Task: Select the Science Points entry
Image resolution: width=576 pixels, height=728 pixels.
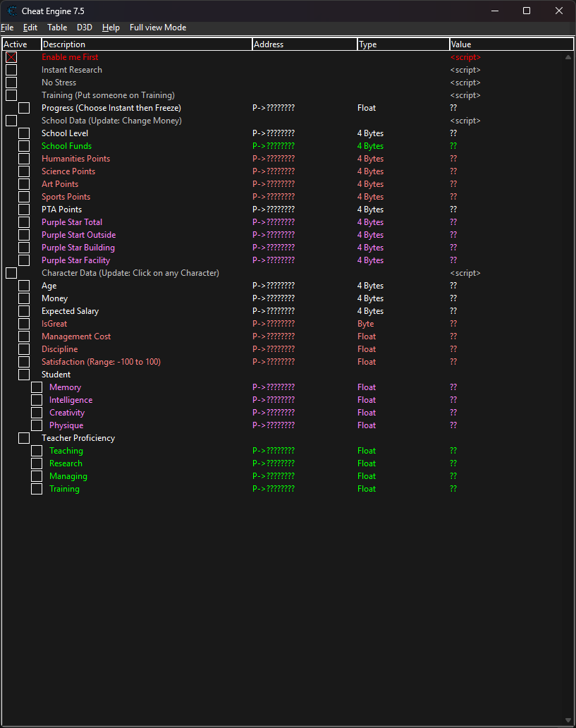Action: [x=68, y=171]
